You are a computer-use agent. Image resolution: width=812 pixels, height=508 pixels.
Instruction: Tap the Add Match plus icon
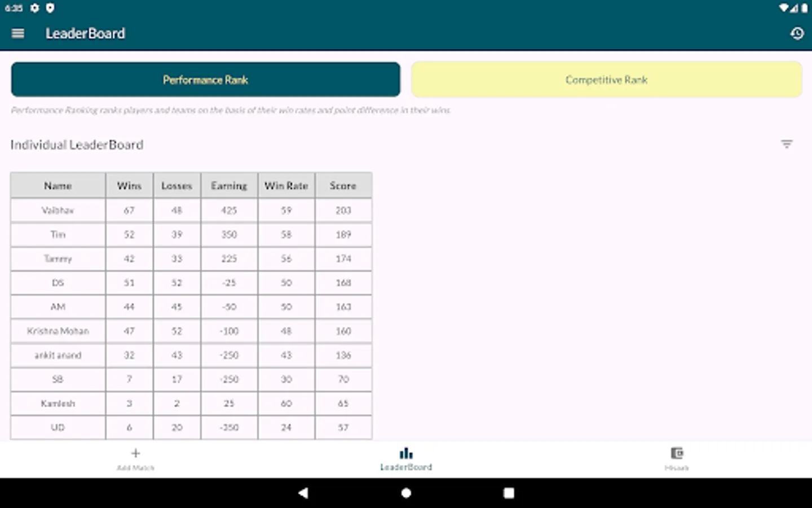tap(136, 453)
